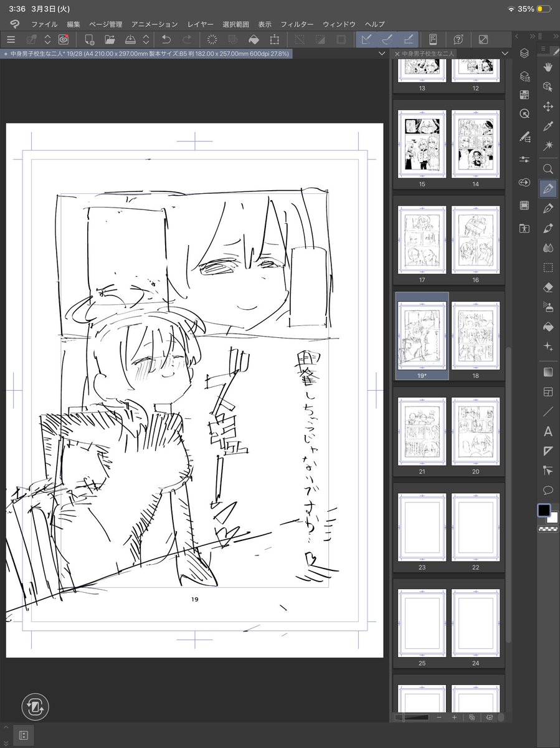This screenshot has width=560, height=748.
Task: Select the Operation object tool
Action: tap(548, 87)
